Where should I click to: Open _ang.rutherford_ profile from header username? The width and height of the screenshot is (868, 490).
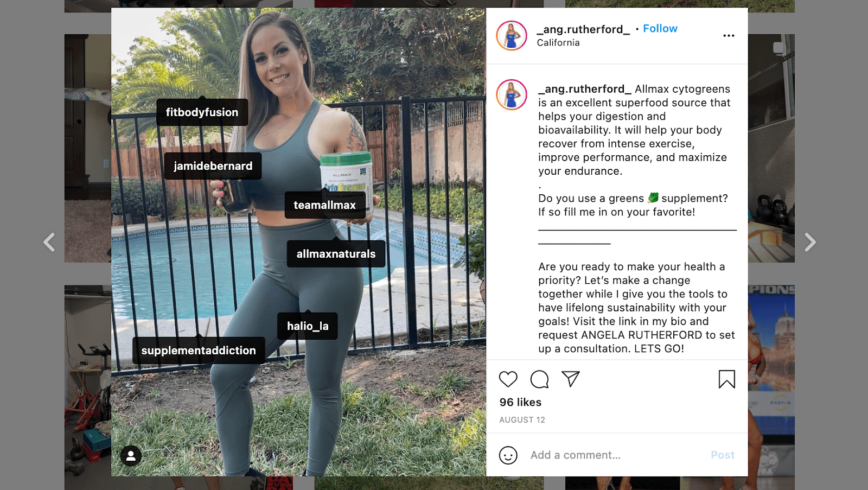583,29
